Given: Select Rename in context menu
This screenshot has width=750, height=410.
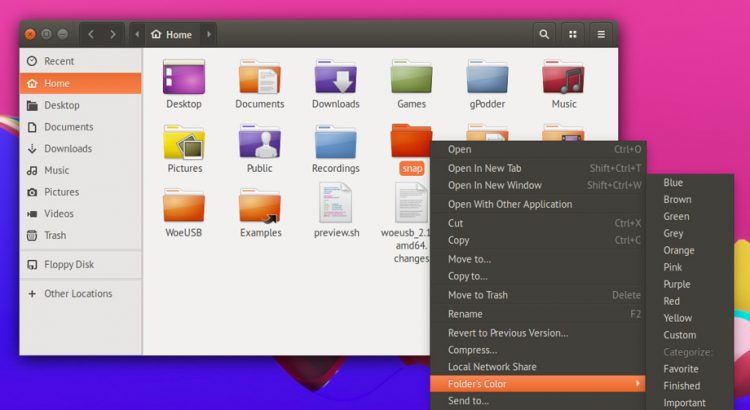Looking at the screenshot, I should pos(538,314).
